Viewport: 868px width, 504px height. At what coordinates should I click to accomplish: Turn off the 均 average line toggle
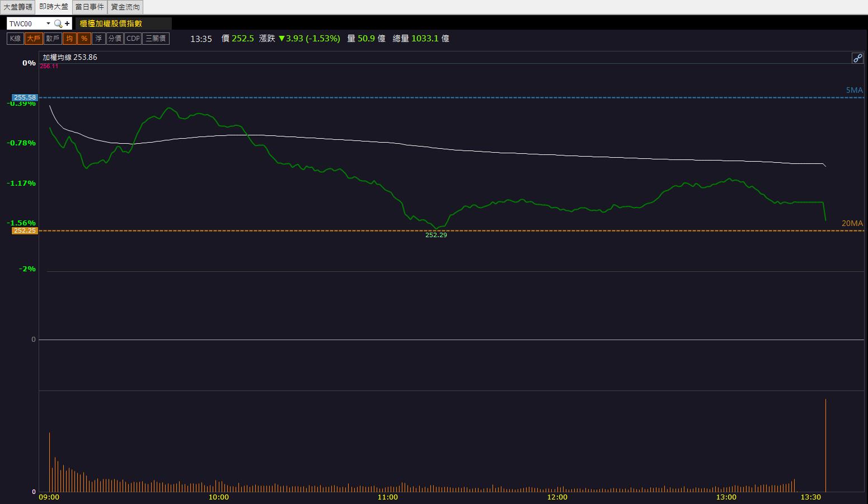click(x=69, y=39)
